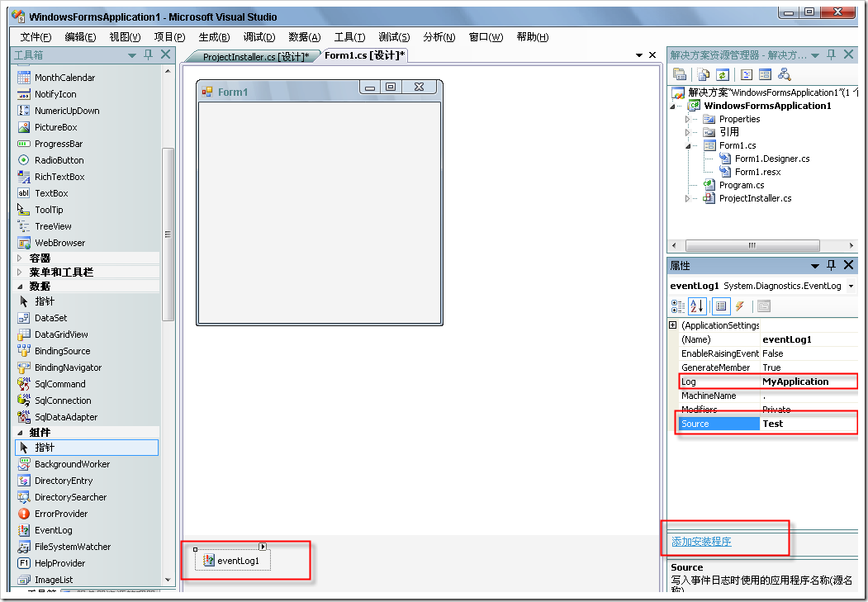Viewport: 868px width, 602px height.
Task: Open the 文件(F) menu
Action: pos(36,37)
